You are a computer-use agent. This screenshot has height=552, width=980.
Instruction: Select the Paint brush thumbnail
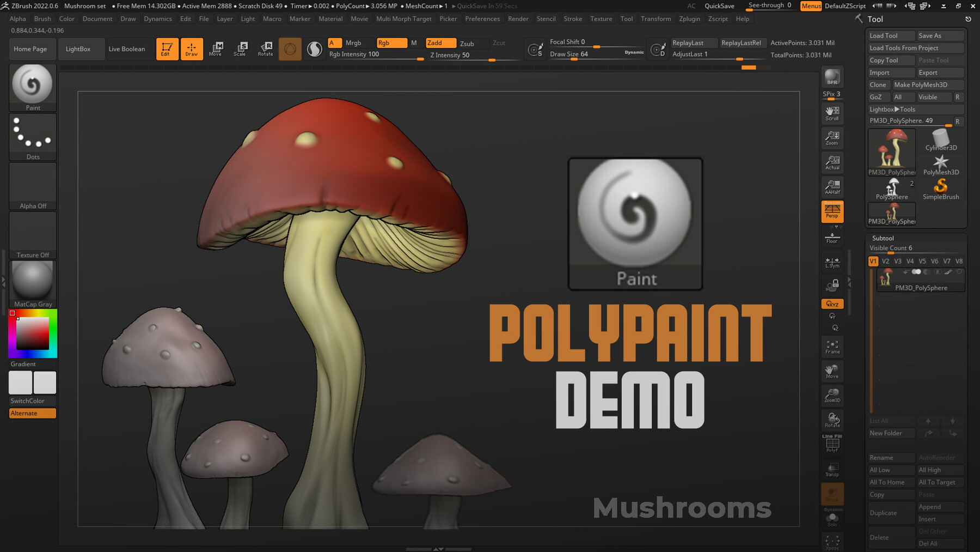32,84
